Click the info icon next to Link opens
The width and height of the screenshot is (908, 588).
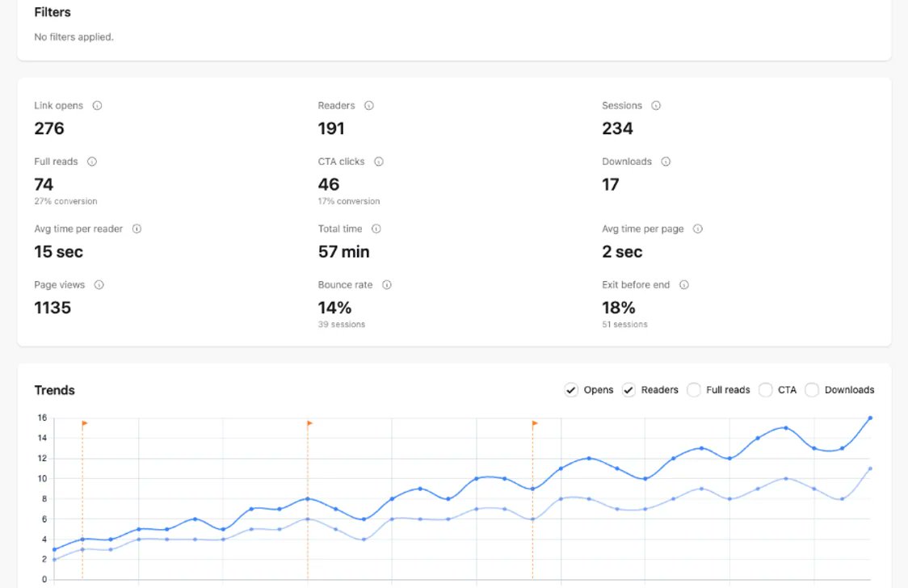tap(97, 105)
